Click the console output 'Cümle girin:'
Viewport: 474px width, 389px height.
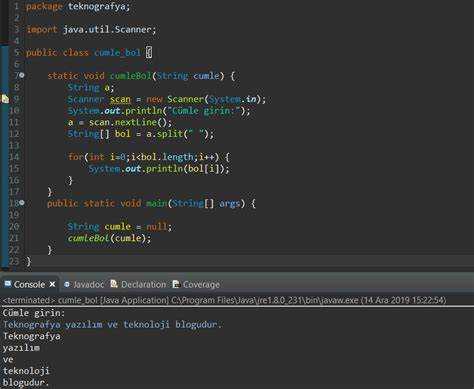click(x=34, y=313)
